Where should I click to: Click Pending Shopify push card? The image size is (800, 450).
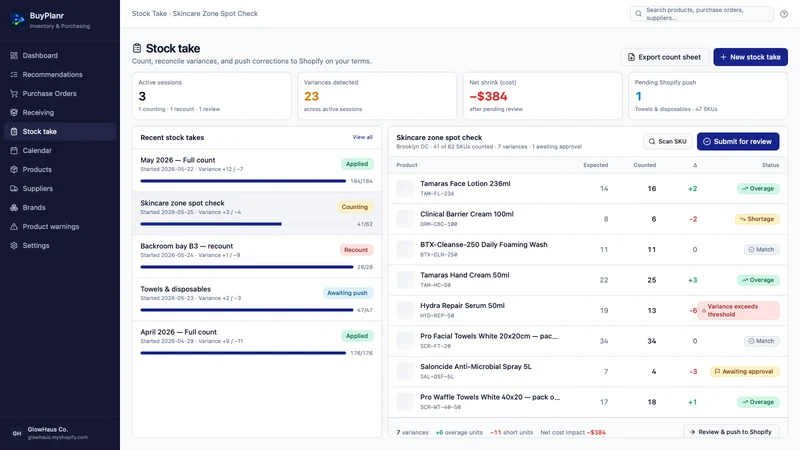pos(708,96)
